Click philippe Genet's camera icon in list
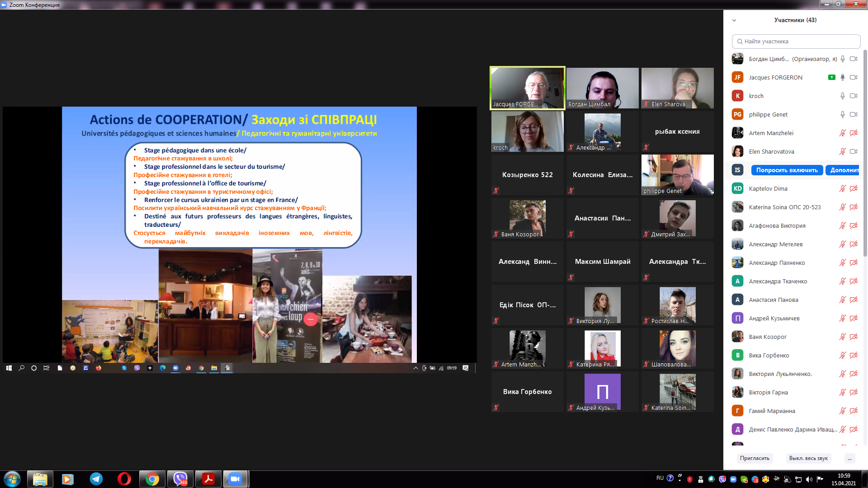The width and height of the screenshot is (868, 488). (x=854, y=114)
